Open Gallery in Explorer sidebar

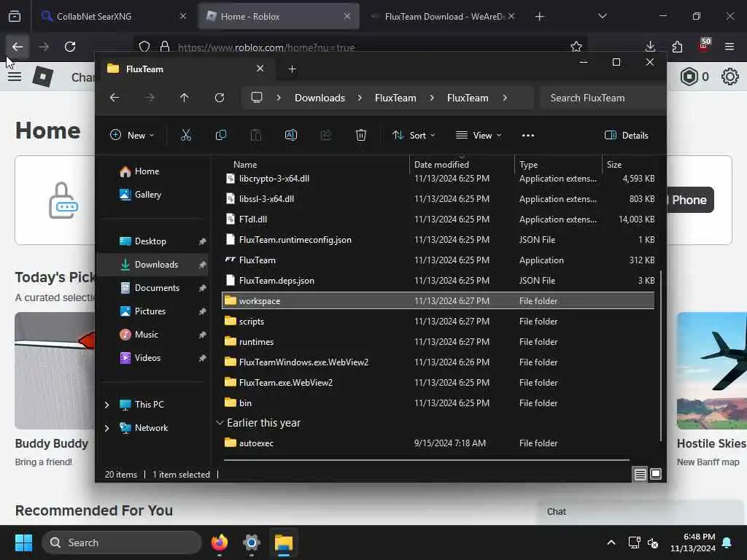click(152, 194)
